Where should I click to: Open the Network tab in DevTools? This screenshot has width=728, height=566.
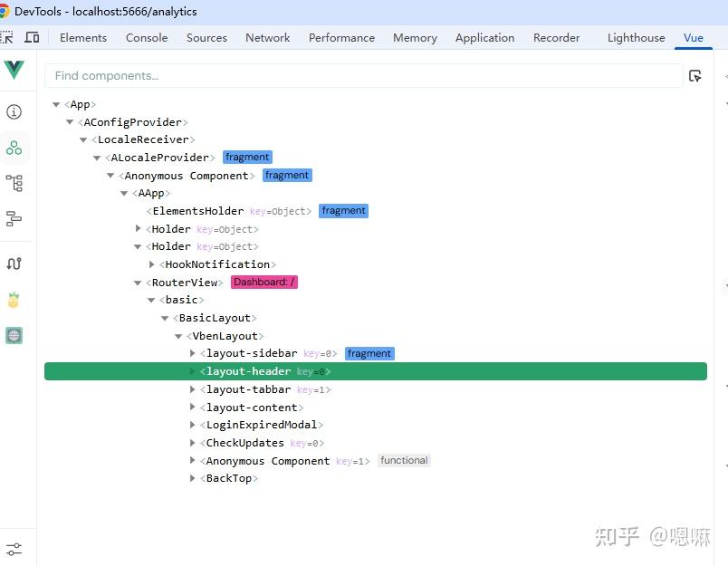(267, 38)
